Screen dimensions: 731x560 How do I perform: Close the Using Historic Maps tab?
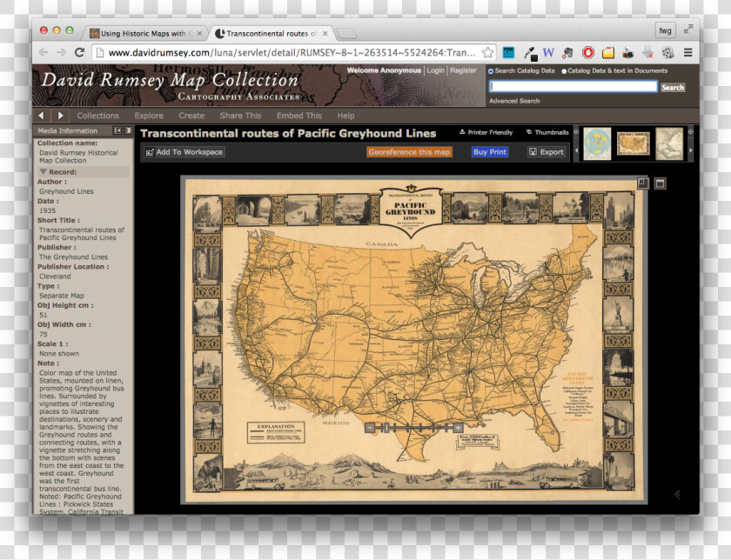[199, 34]
